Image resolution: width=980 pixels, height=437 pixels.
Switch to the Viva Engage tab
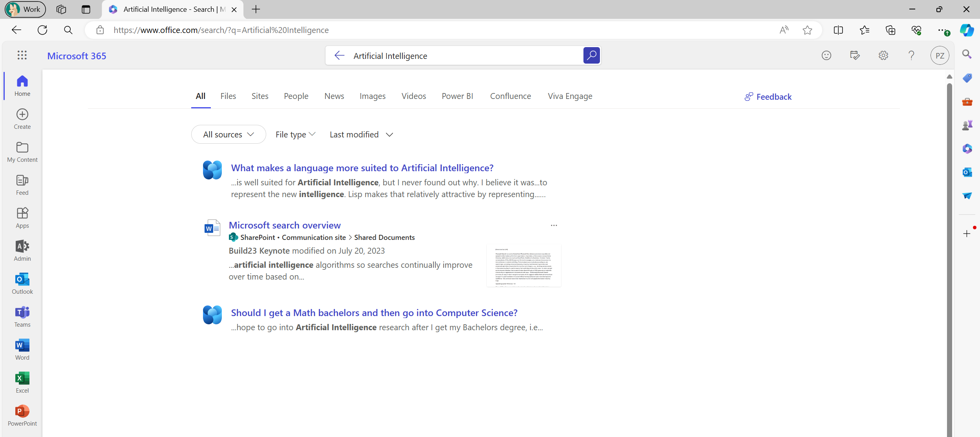[x=570, y=96]
